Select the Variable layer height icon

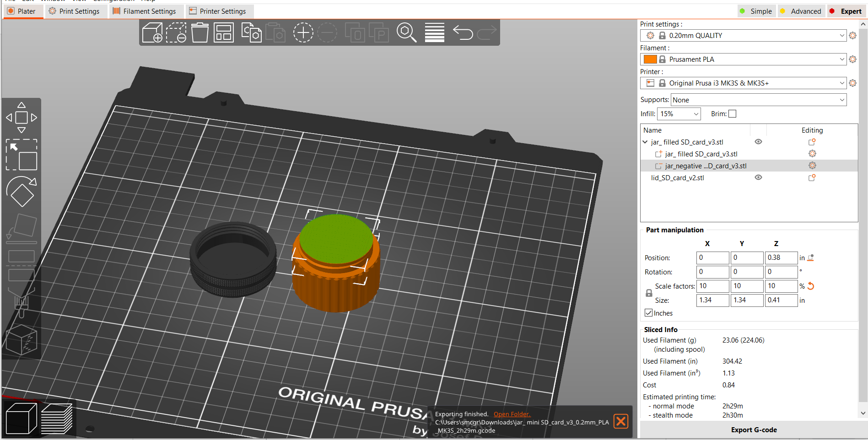point(434,32)
